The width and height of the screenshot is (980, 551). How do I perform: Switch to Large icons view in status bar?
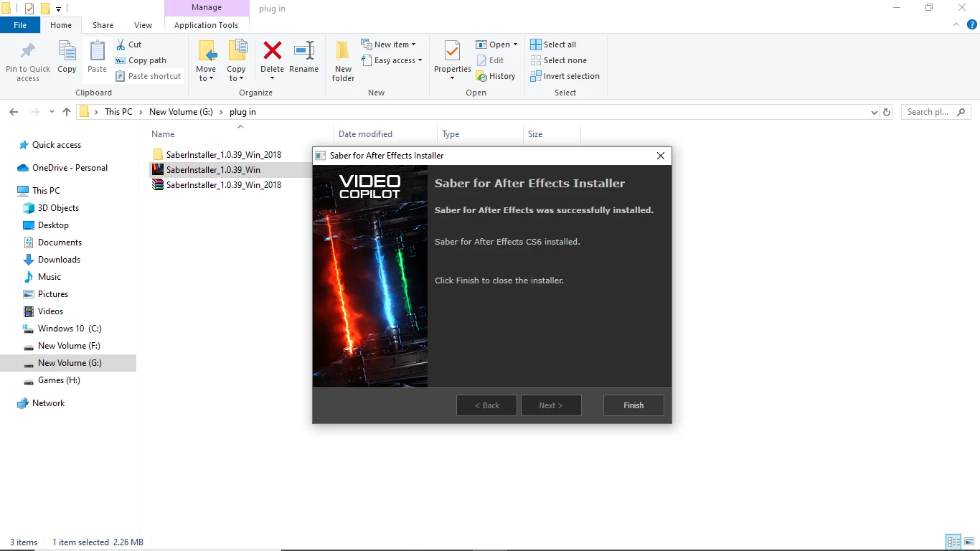tap(970, 542)
